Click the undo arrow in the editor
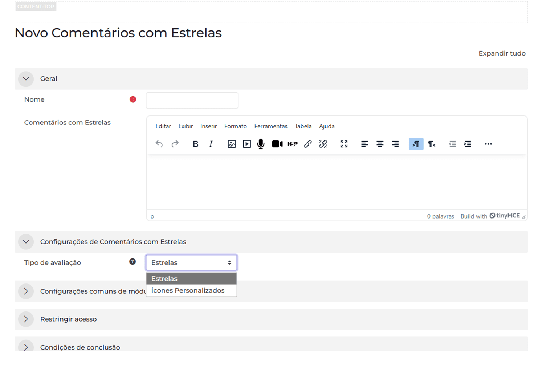The width and height of the screenshot is (534, 392). pyautogui.click(x=159, y=144)
